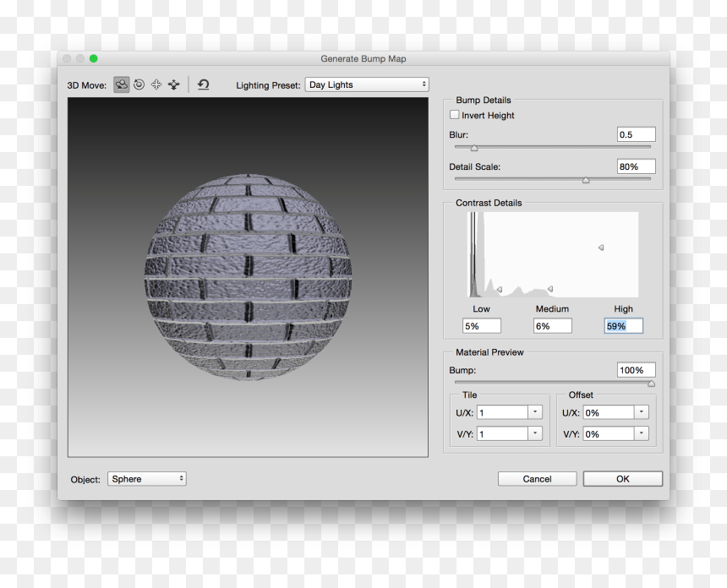The height and width of the screenshot is (588, 727).
Task: Click the Bump slider handle
Action: tap(652, 384)
